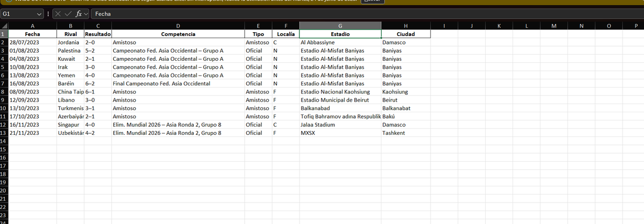Select the result cell 6–2
This screenshot has height=224, width=644.
tap(98, 83)
